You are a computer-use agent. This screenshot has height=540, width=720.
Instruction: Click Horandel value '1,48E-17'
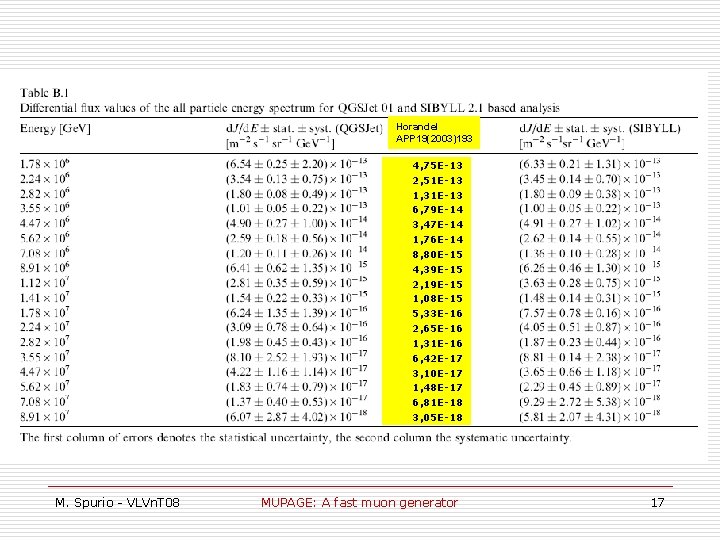click(437, 388)
